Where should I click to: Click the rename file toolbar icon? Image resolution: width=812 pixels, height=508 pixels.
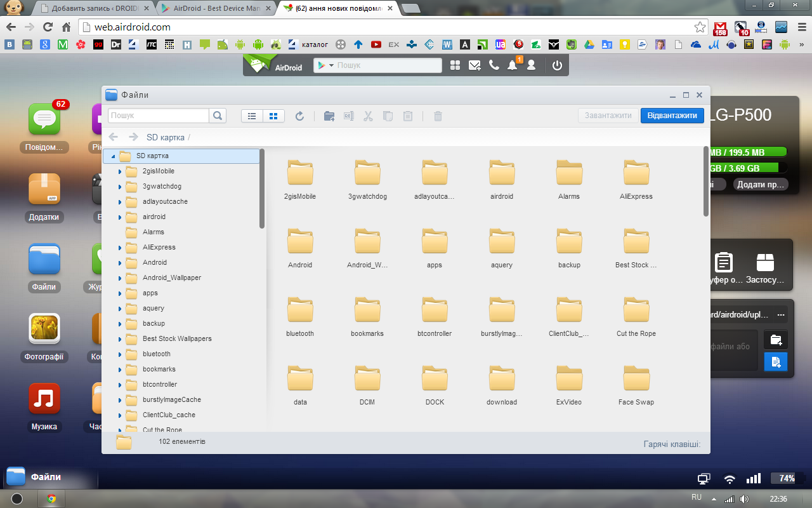(348, 116)
